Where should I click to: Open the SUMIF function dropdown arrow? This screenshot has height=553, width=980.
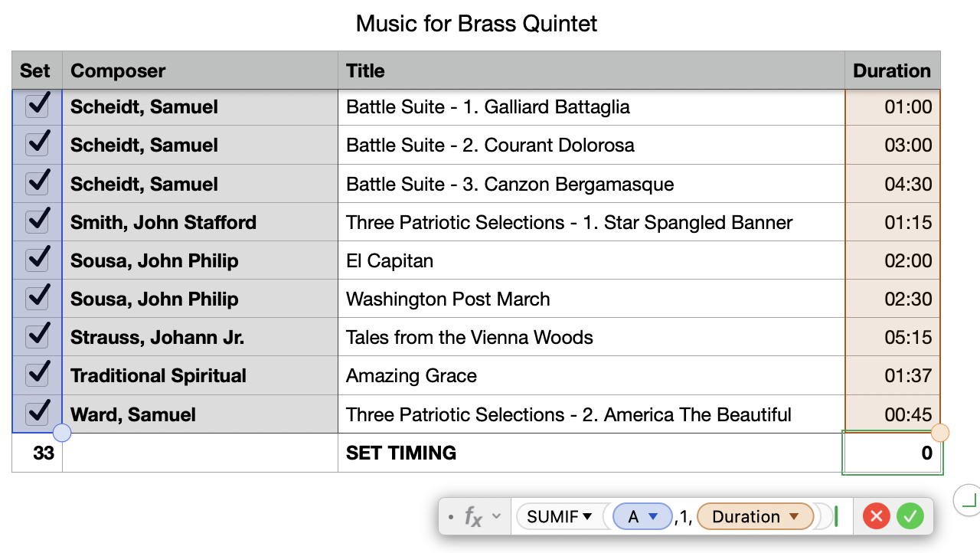(587, 517)
